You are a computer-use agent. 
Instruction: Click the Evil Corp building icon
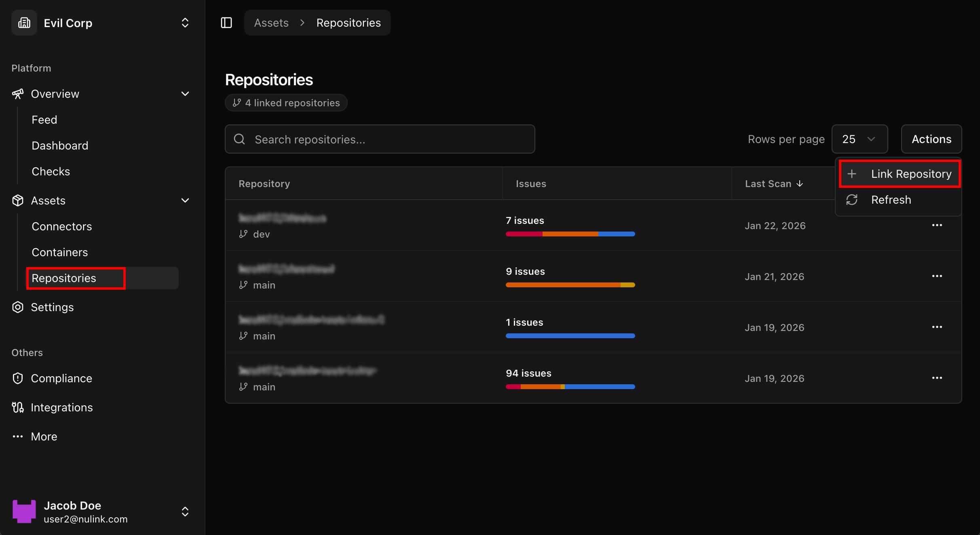tap(24, 23)
